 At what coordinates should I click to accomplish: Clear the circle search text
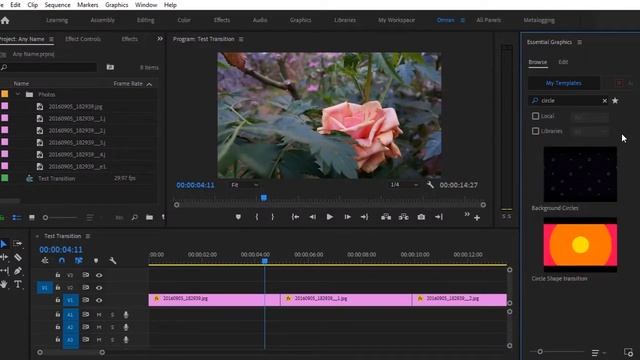pyautogui.click(x=604, y=101)
